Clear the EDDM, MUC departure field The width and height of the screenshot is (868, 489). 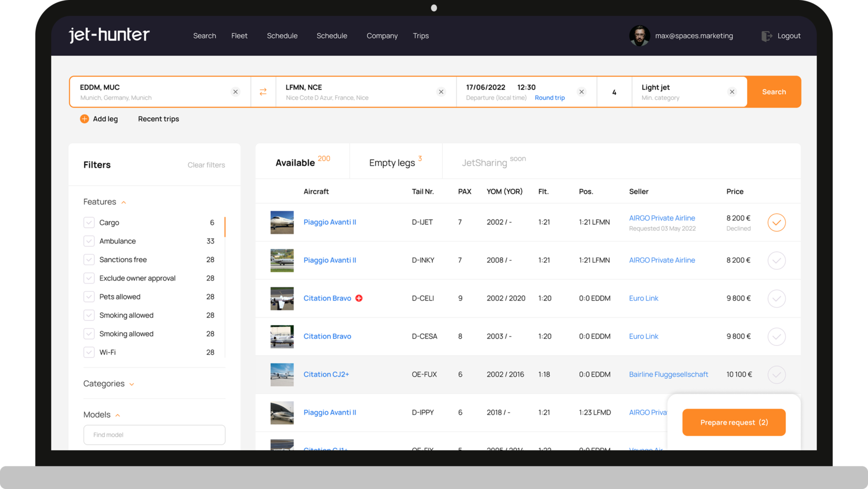(236, 92)
